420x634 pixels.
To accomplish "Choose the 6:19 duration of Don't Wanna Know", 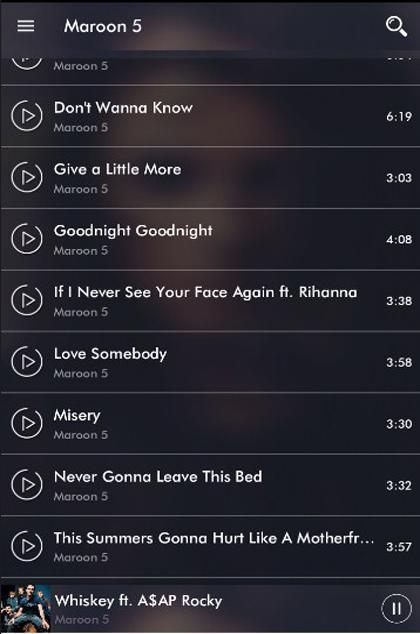I will tap(399, 116).
